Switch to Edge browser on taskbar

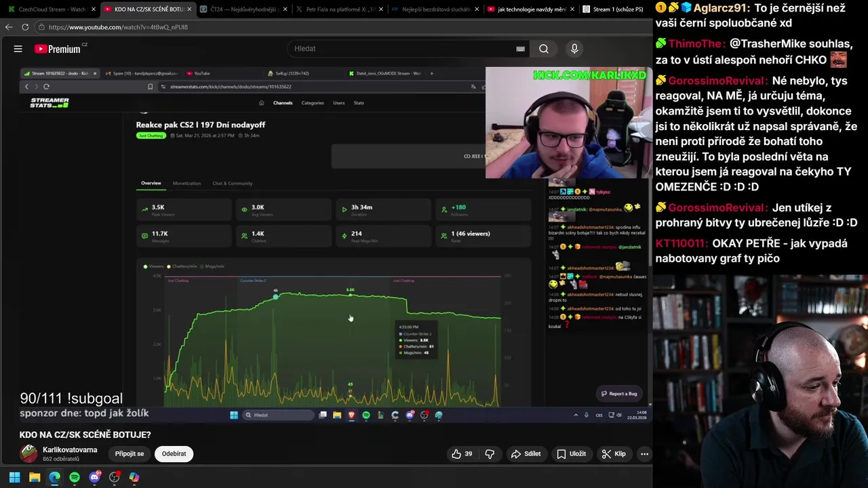click(x=54, y=477)
